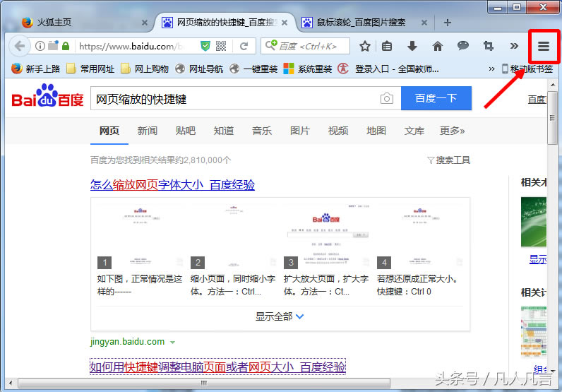Expand more toolbar tools overflow chevron
Viewport: 562px width, 392px height.
click(514, 46)
